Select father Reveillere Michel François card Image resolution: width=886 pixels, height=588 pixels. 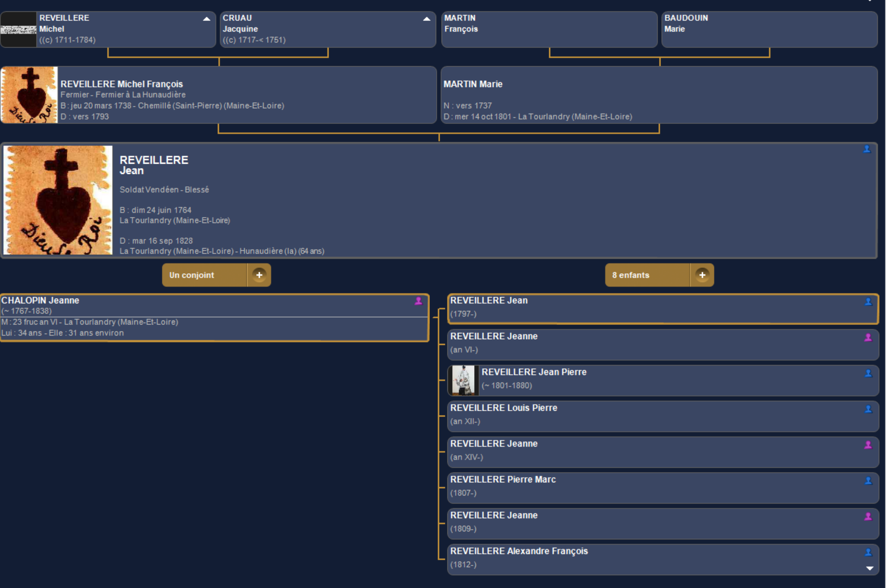(x=244, y=95)
